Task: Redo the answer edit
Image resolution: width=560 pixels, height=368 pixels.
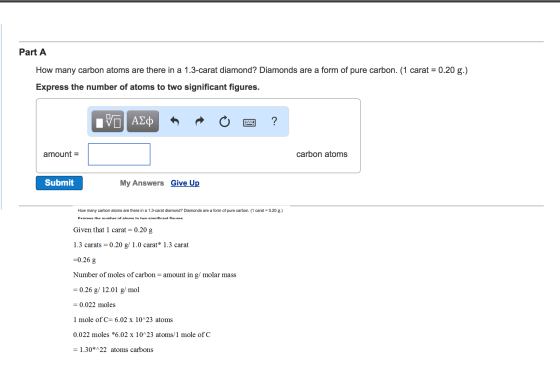Action: click(x=200, y=121)
